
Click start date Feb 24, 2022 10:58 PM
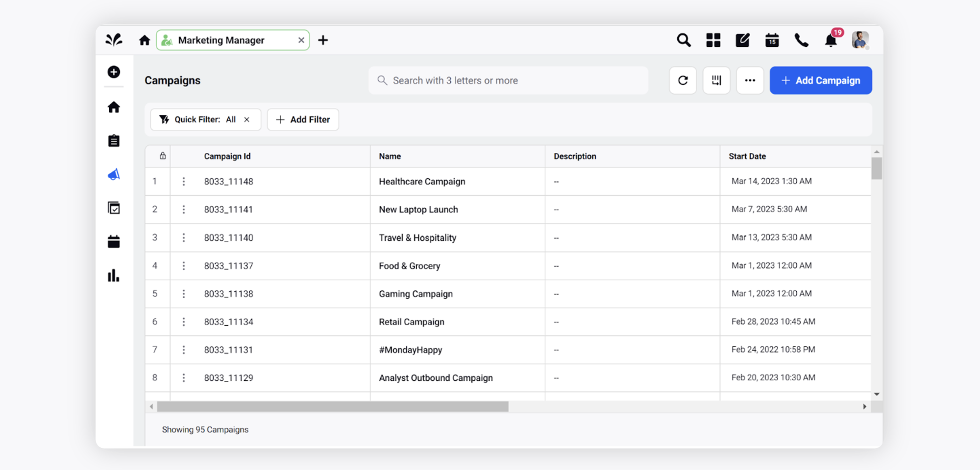773,350
